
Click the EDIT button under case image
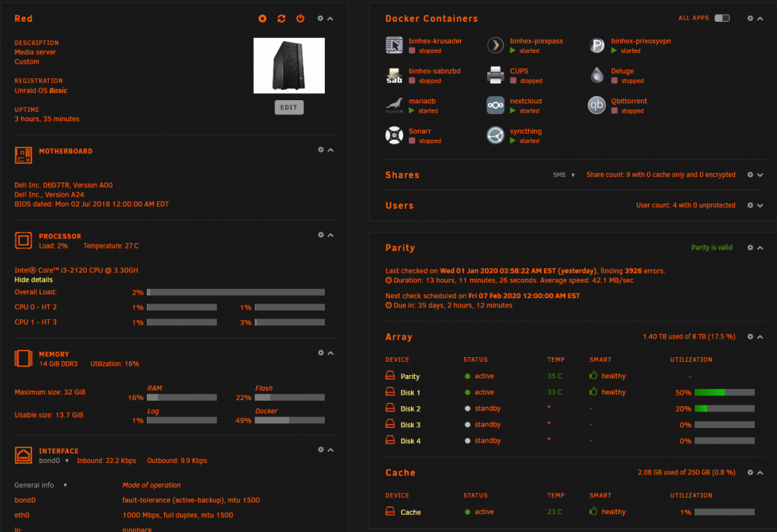click(x=289, y=107)
